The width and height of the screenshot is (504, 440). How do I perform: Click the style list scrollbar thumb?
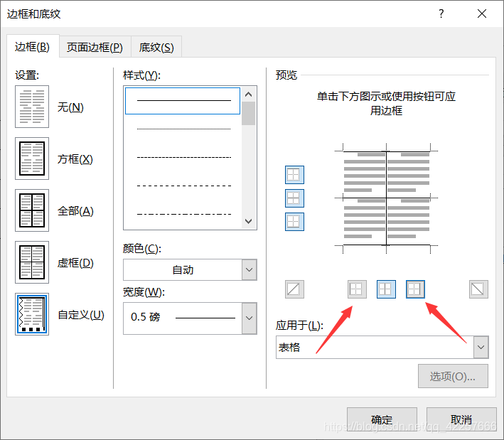click(x=249, y=113)
